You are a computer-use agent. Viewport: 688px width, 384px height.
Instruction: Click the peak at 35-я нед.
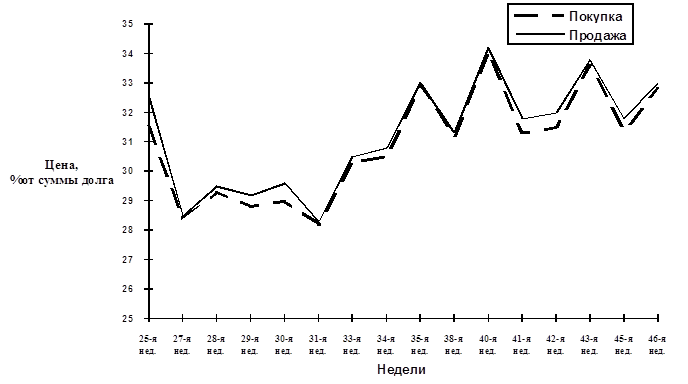[420, 83]
